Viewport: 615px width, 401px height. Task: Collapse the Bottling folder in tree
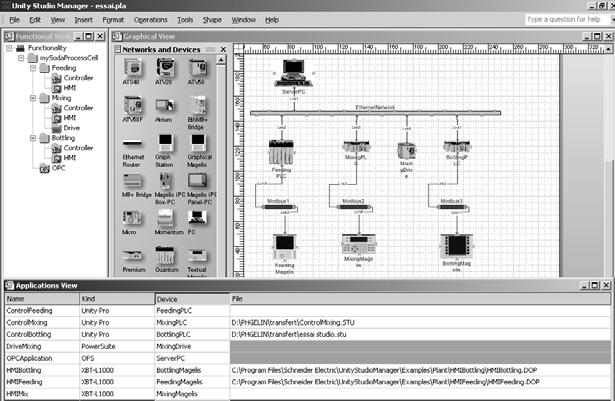[x=33, y=138]
